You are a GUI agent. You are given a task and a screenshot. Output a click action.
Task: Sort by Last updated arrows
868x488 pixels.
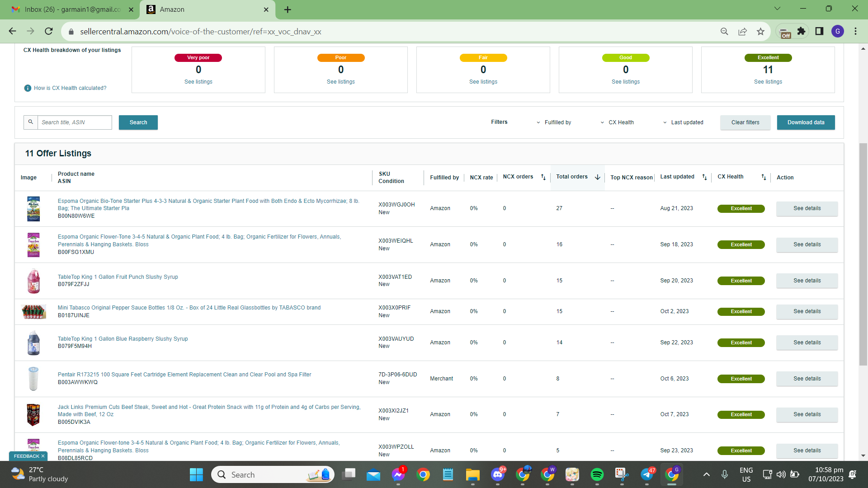(x=704, y=177)
